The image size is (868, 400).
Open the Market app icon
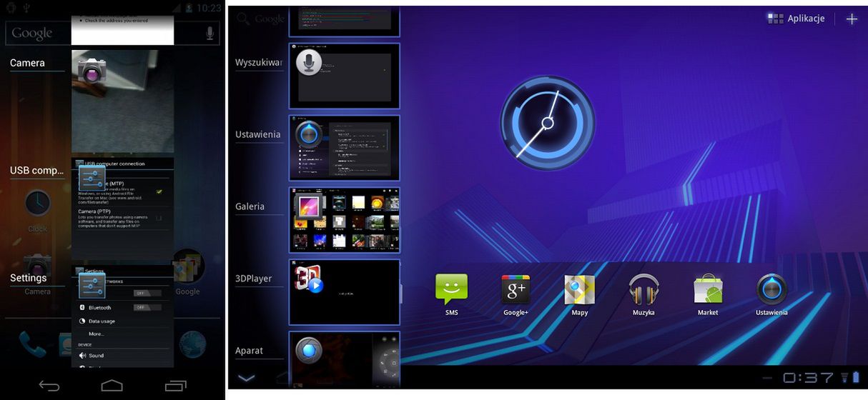click(708, 295)
